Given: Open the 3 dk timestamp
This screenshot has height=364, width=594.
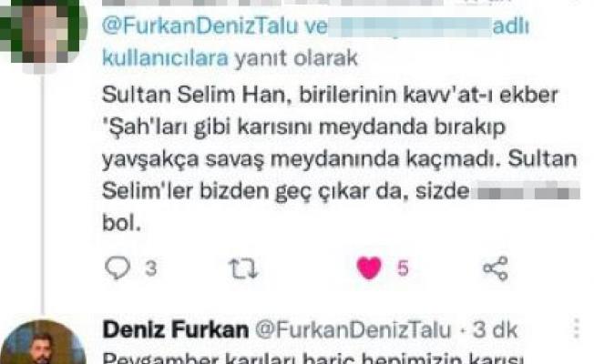Looking at the screenshot, I should coord(495,329).
